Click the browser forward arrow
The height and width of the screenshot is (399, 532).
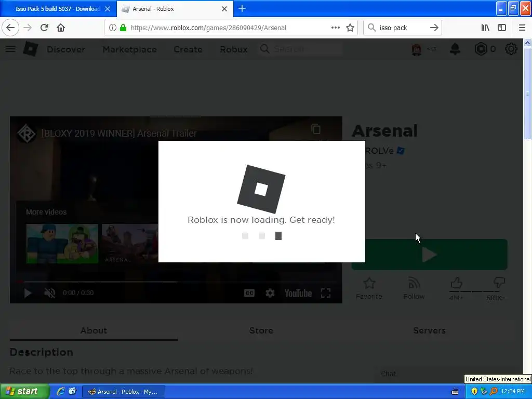coord(28,28)
